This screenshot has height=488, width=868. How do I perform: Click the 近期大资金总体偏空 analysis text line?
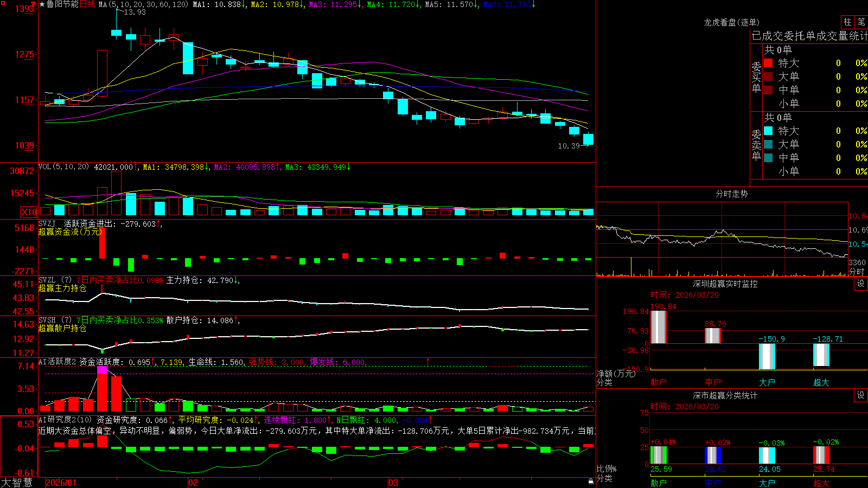tap(317, 431)
